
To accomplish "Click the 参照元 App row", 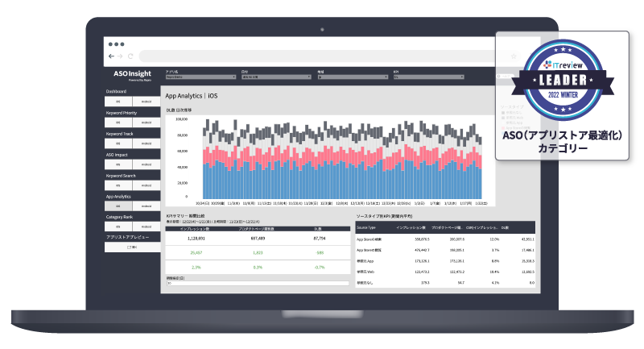I will point(445,261).
